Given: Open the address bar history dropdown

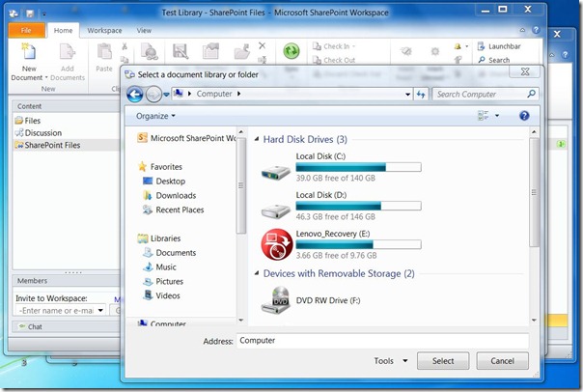Looking at the screenshot, I should 408,95.
